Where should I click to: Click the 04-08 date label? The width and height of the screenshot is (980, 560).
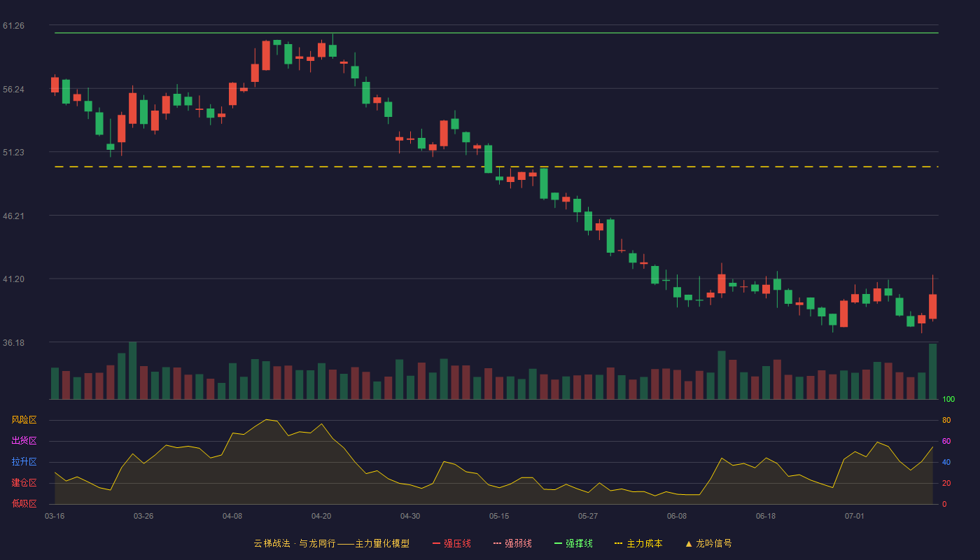click(x=232, y=516)
